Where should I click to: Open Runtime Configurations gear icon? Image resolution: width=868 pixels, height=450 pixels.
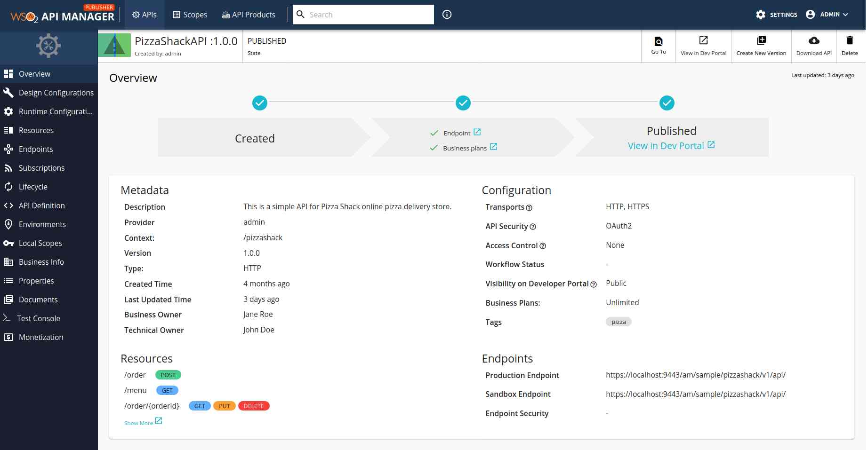point(8,111)
